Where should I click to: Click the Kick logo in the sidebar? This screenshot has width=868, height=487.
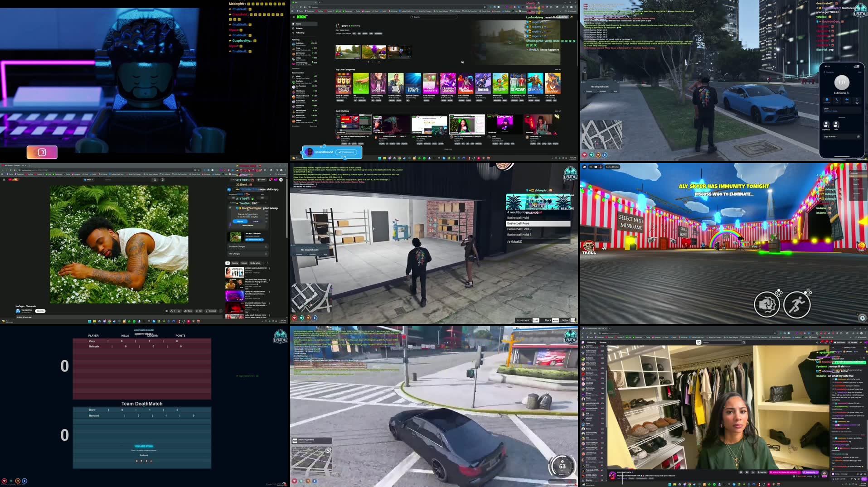(302, 16)
